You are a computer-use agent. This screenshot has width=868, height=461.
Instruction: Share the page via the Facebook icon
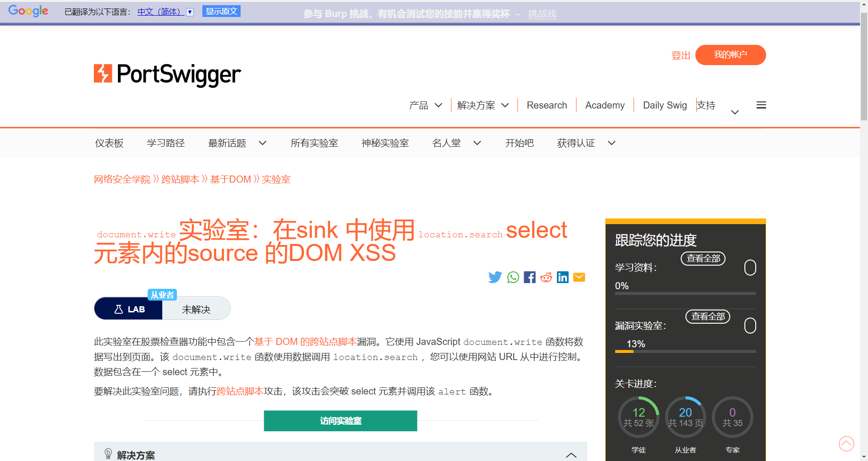(x=529, y=277)
